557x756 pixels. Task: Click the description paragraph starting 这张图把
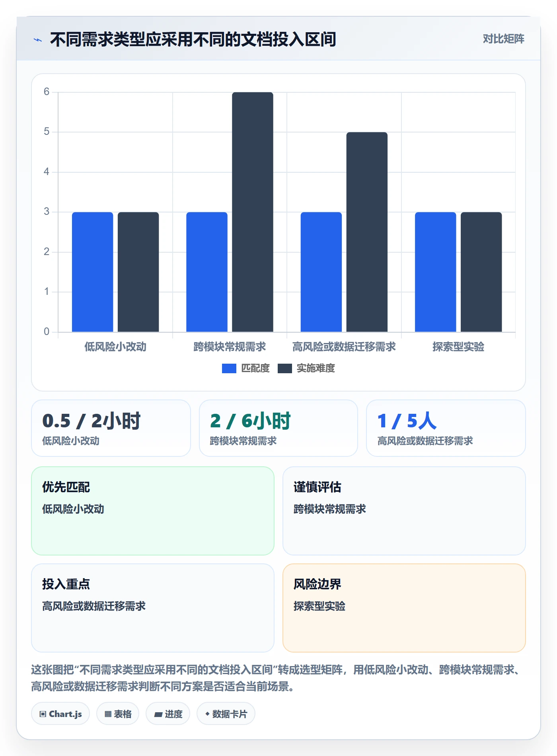click(x=276, y=678)
